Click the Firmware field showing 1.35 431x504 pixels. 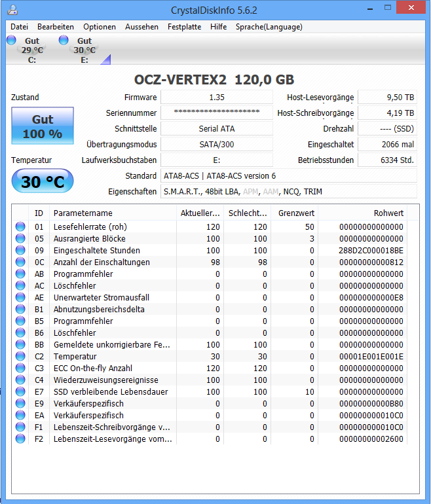click(x=217, y=98)
